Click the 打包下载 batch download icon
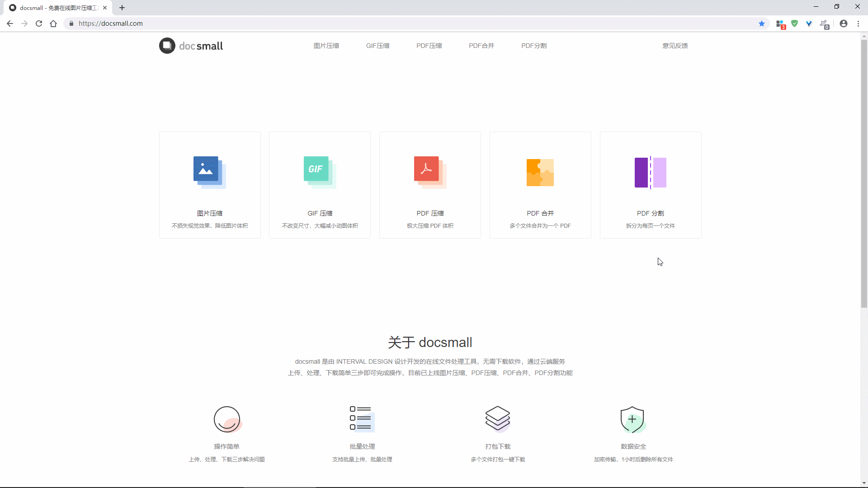Viewport: 868px width, 488px height. click(498, 418)
